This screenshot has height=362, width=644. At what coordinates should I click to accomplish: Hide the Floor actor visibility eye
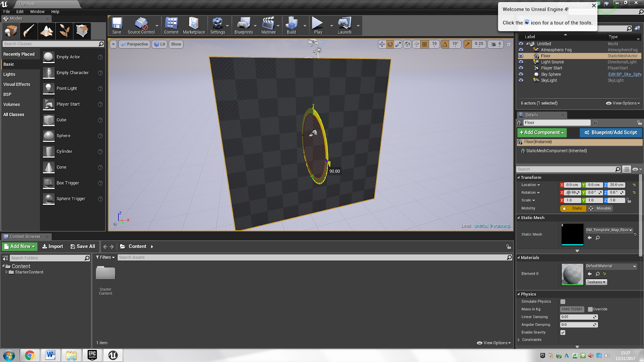[521, 56]
